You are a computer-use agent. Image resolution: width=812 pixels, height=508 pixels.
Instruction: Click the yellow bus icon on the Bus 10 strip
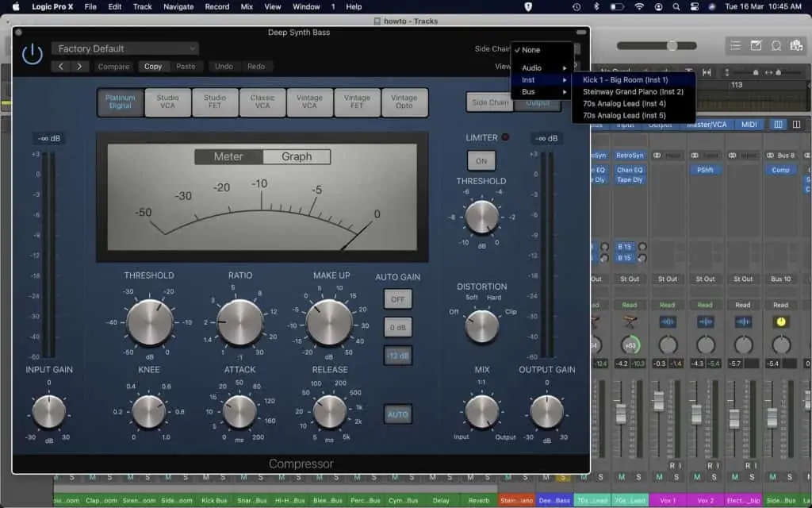click(x=781, y=322)
